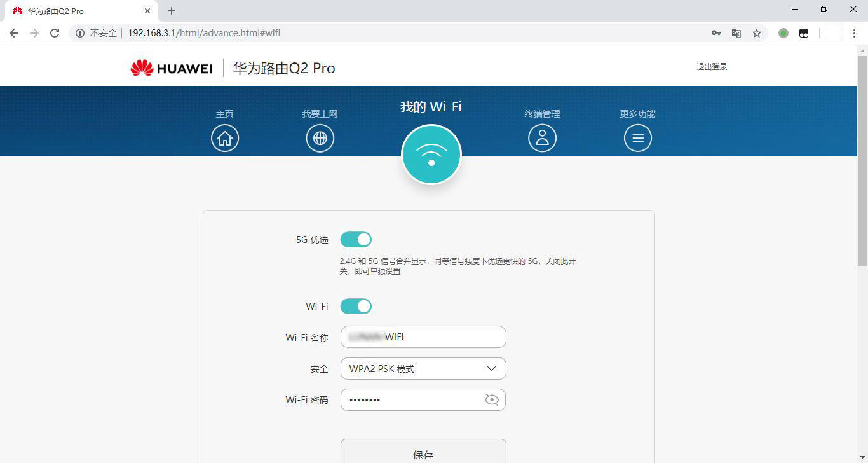This screenshot has width=868, height=463.
Task: Click the Wi-Fi 密码 password field
Action: [423, 400]
